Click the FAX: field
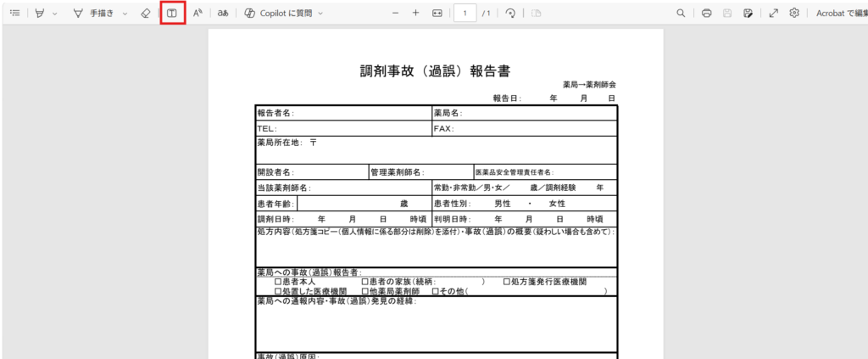This screenshot has height=359, width=868. click(x=524, y=128)
